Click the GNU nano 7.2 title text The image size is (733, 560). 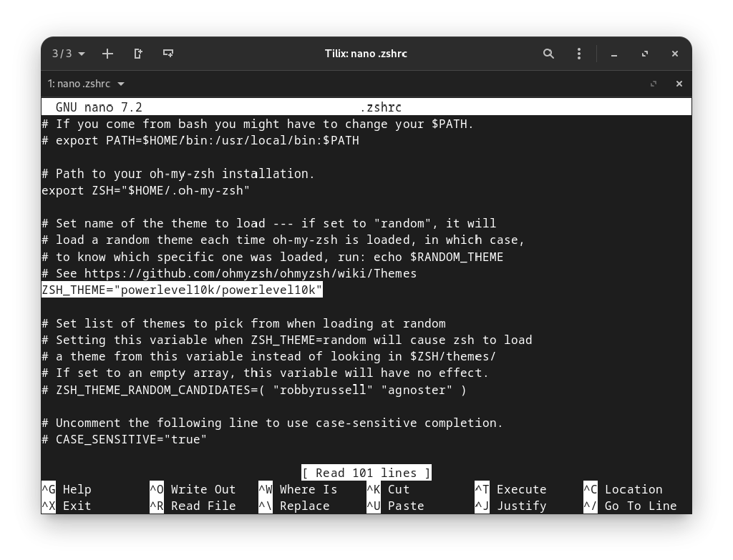[99, 107]
